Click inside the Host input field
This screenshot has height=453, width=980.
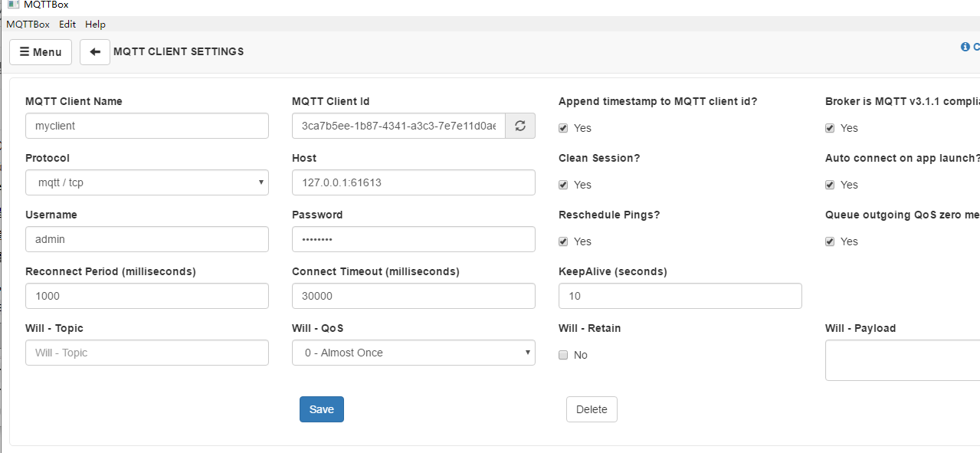pos(413,182)
